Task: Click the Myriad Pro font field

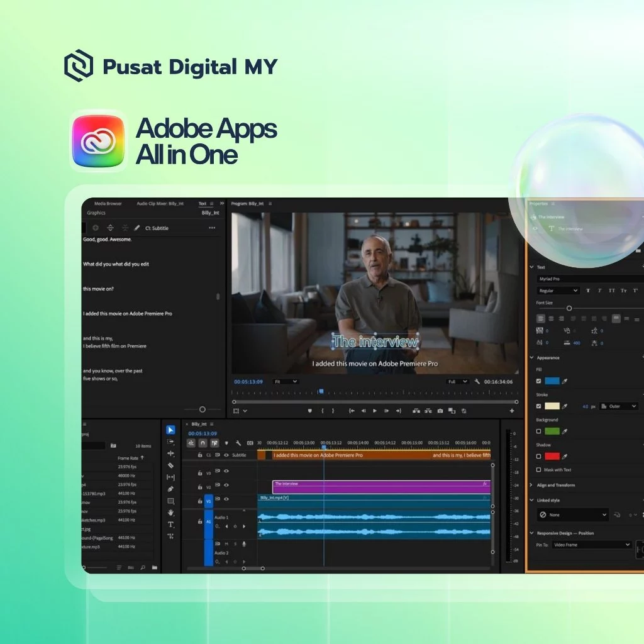Action: 590,279
